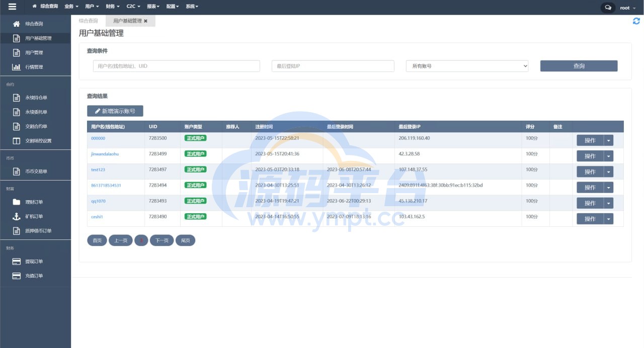Click the card icon for 充值订单
Viewport: 644px width, 348px height.
[x=17, y=276]
